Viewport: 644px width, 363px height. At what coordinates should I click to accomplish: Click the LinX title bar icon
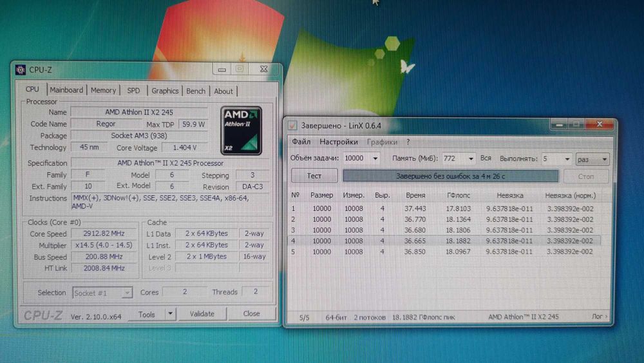pyautogui.click(x=292, y=125)
